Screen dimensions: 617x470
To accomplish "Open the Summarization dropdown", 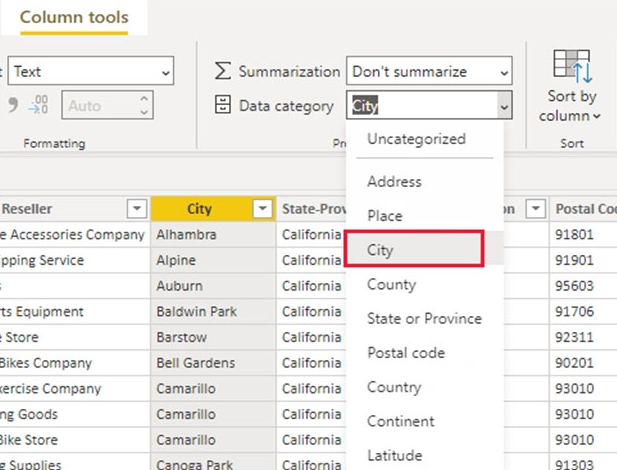I will (x=429, y=72).
